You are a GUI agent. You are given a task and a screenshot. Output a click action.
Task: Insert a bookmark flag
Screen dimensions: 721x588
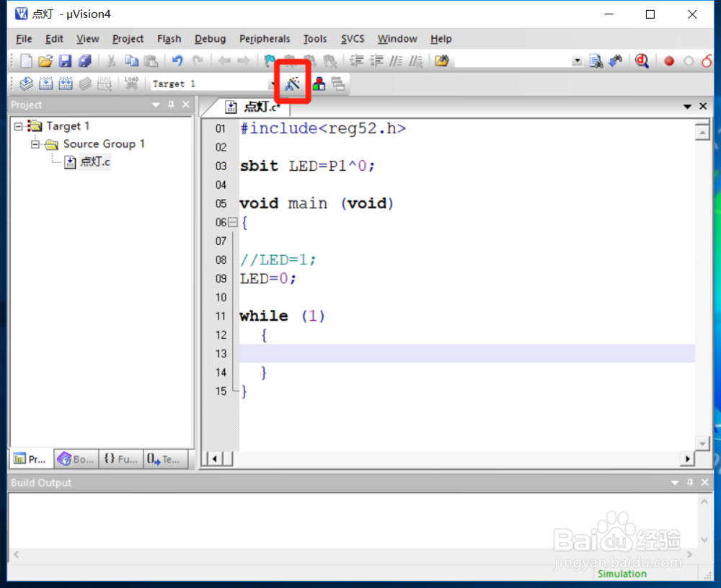click(270, 61)
